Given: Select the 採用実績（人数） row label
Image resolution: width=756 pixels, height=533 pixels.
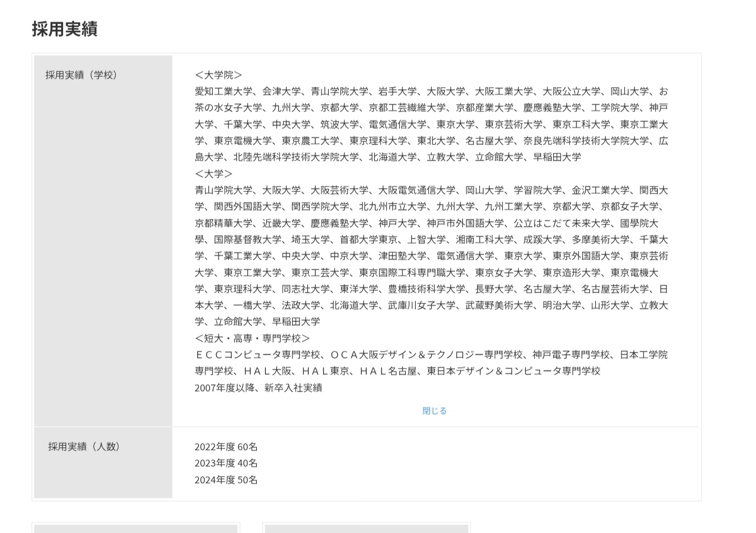Looking at the screenshot, I should point(82,447).
